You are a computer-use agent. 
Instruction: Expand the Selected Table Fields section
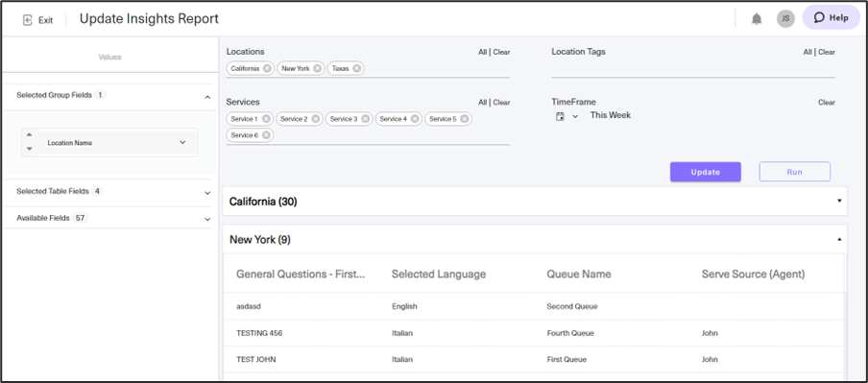[207, 193]
